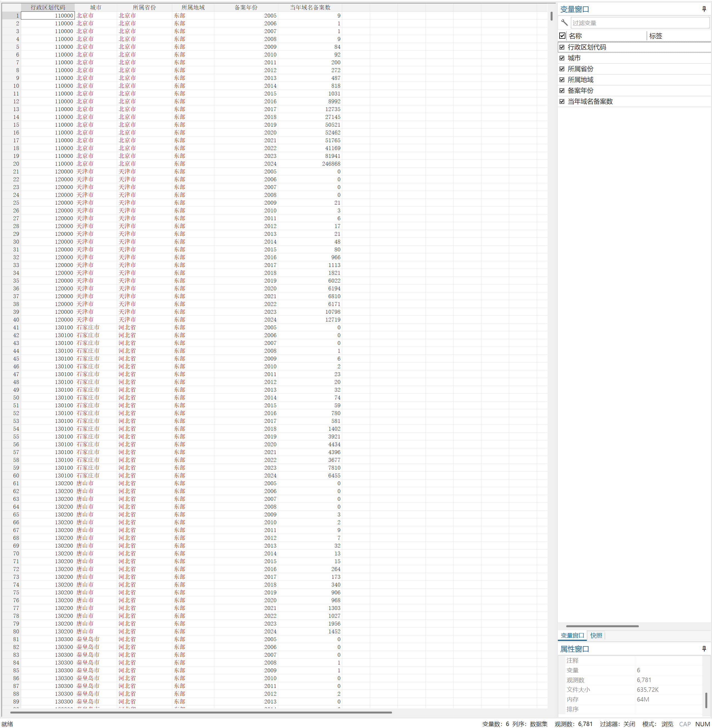Click the data grid vertical scrollbar thumb

point(551,16)
